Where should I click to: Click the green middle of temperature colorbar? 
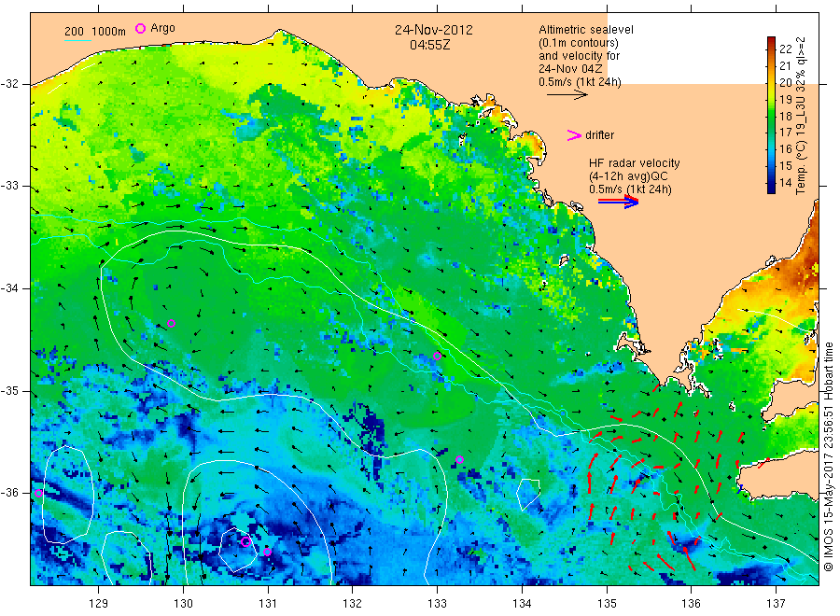tap(772, 115)
